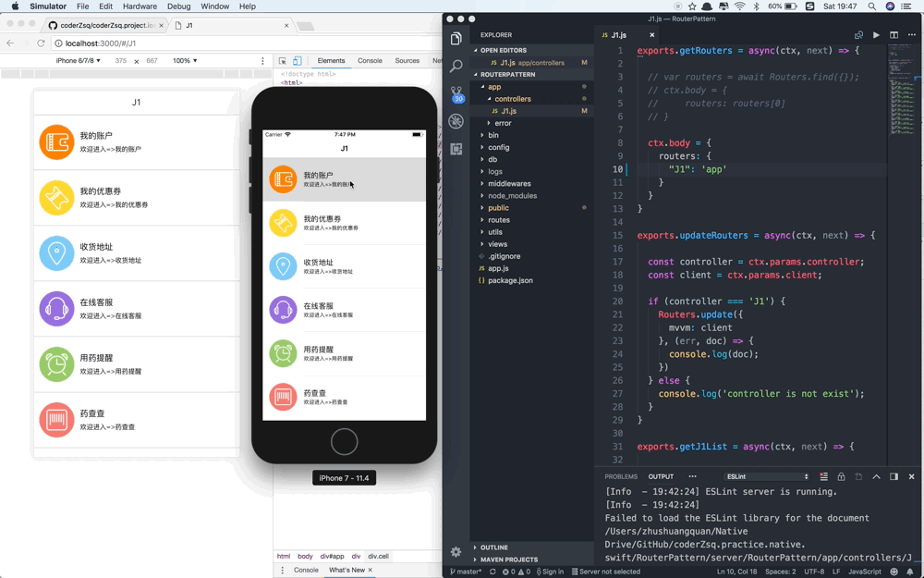Open editor More Actions ellipsis

(x=911, y=35)
